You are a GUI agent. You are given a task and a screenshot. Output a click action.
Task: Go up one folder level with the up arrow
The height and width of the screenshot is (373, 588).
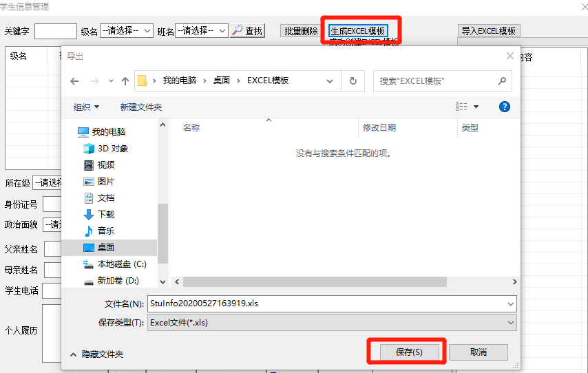point(125,81)
